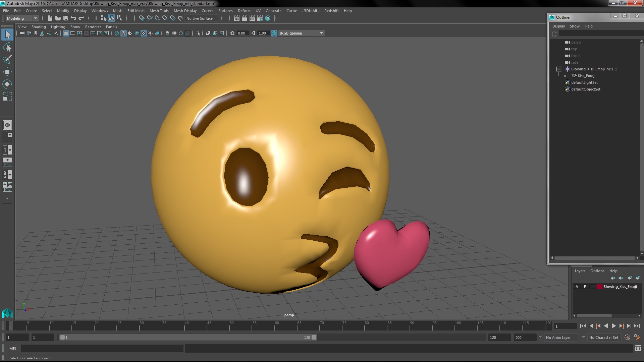Open the Outliner Display menu
Viewport: 644px width, 362px height.
pos(558,26)
